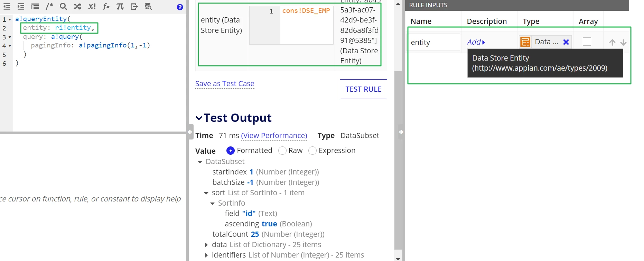The width and height of the screenshot is (644, 261).
Task: Click the totalCount 25 value
Action: tap(255, 234)
